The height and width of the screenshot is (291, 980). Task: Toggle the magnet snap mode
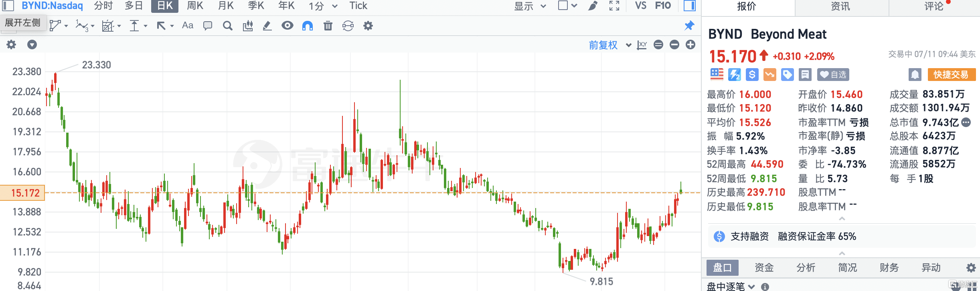point(308,26)
